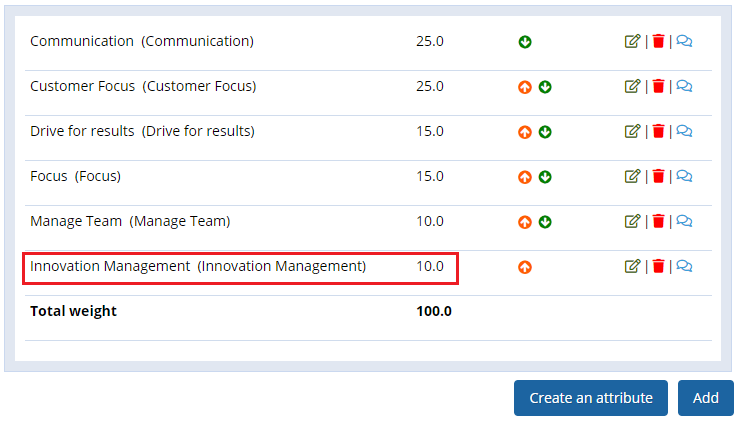Open comments for Communication attribute
The height and width of the screenshot is (422, 739).
(684, 41)
